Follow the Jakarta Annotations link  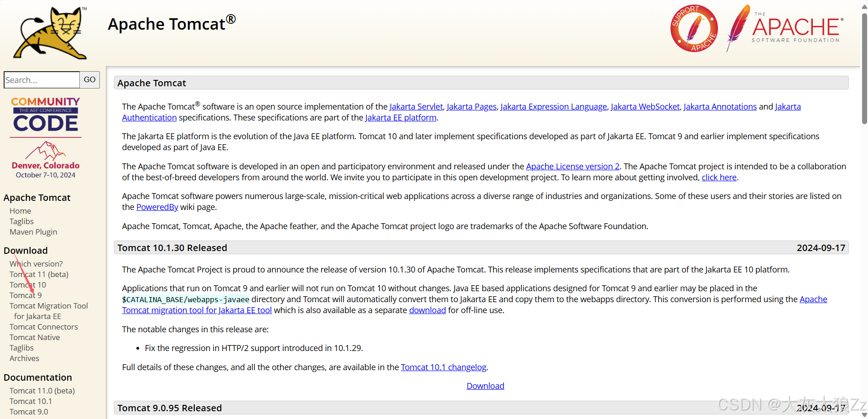(720, 106)
